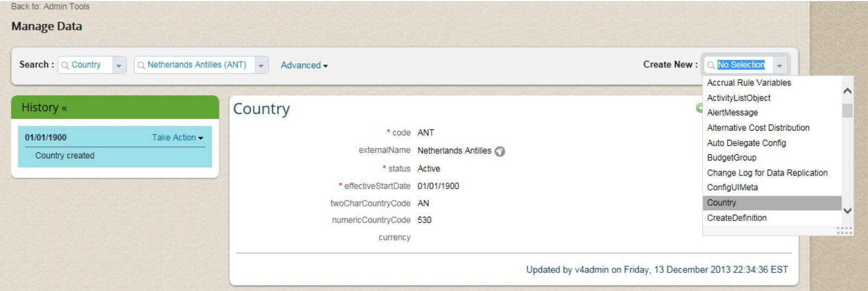This screenshot has width=868, height=291.
Task: Open the Create New selection dropdown arrow
Action: tap(780, 65)
